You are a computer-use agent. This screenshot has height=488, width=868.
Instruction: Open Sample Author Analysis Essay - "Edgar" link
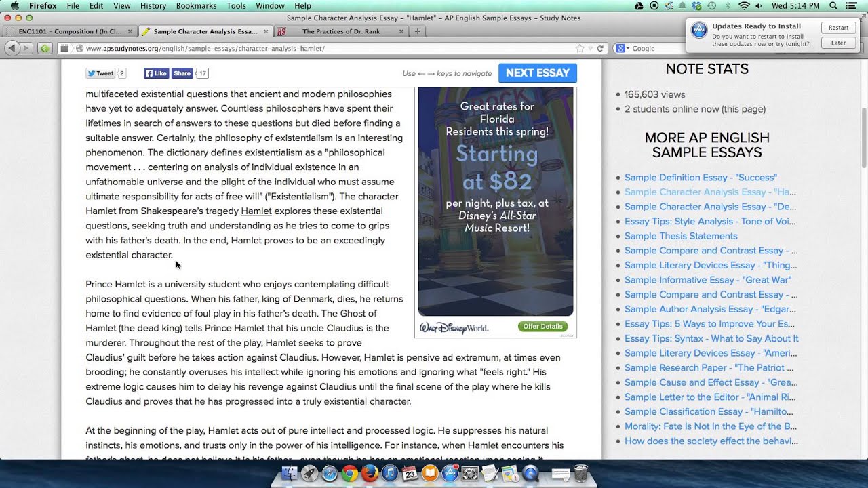[710, 309]
